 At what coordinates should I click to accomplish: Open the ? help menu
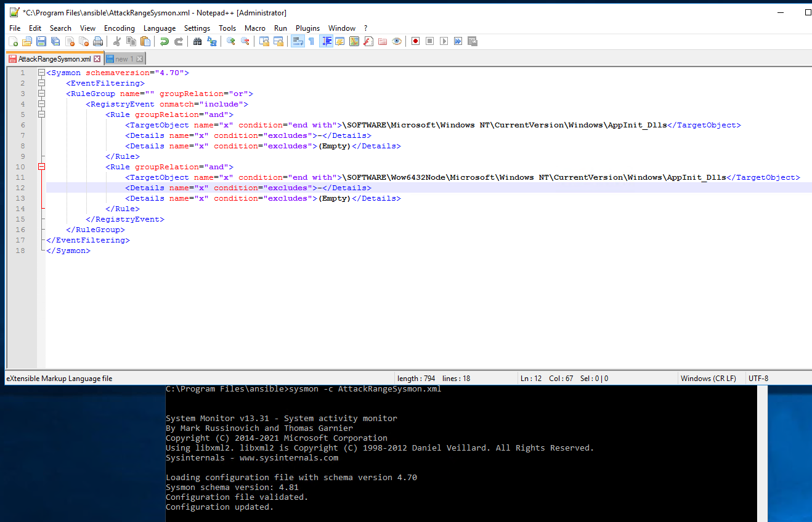(x=365, y=28)
